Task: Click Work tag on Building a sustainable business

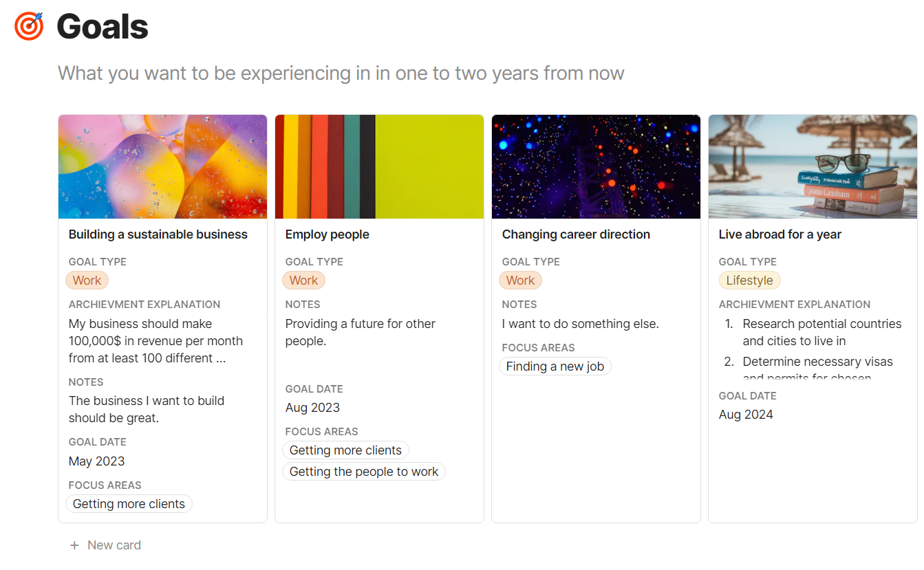Action: pos(87,281)
